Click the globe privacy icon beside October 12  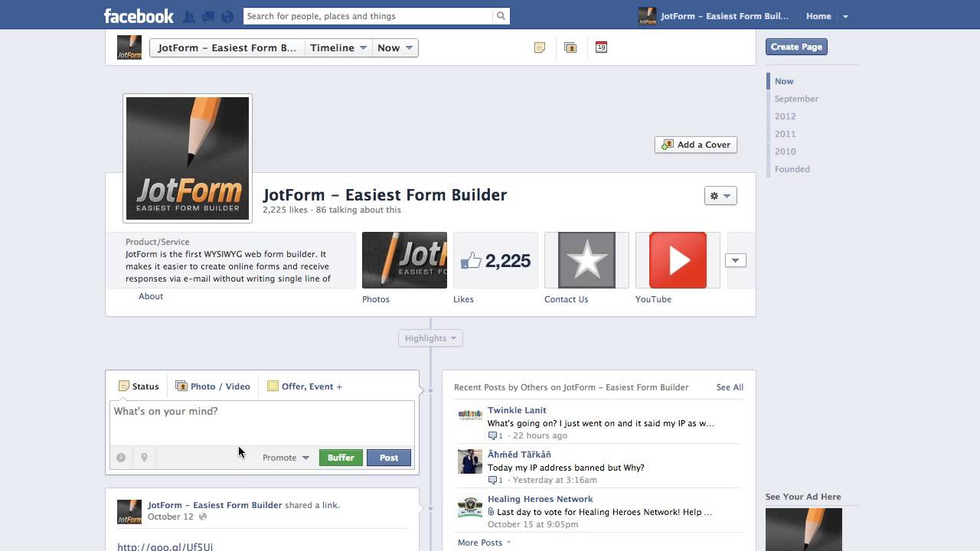pyautogui.click(x=203, y=517)
